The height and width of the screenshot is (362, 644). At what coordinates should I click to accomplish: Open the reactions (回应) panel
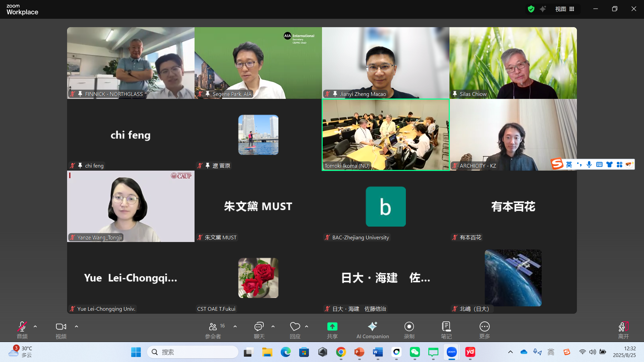coord(295,330)
